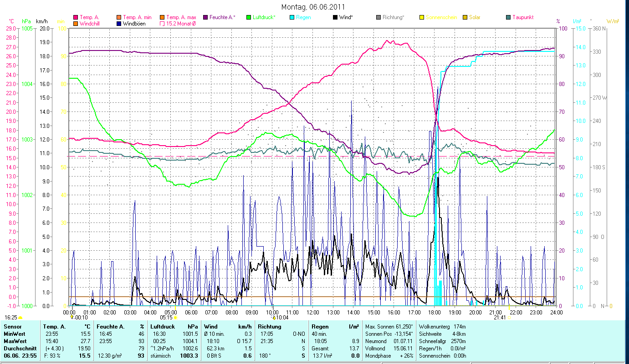This screenshot has height=364, width=629.
Task: Click the 'Neumond 01.07.11' entry
Action: tap(388, 341)
